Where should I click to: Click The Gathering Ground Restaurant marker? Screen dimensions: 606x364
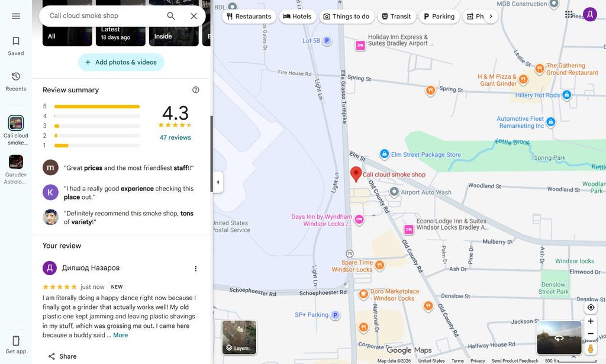pos(540,69)
